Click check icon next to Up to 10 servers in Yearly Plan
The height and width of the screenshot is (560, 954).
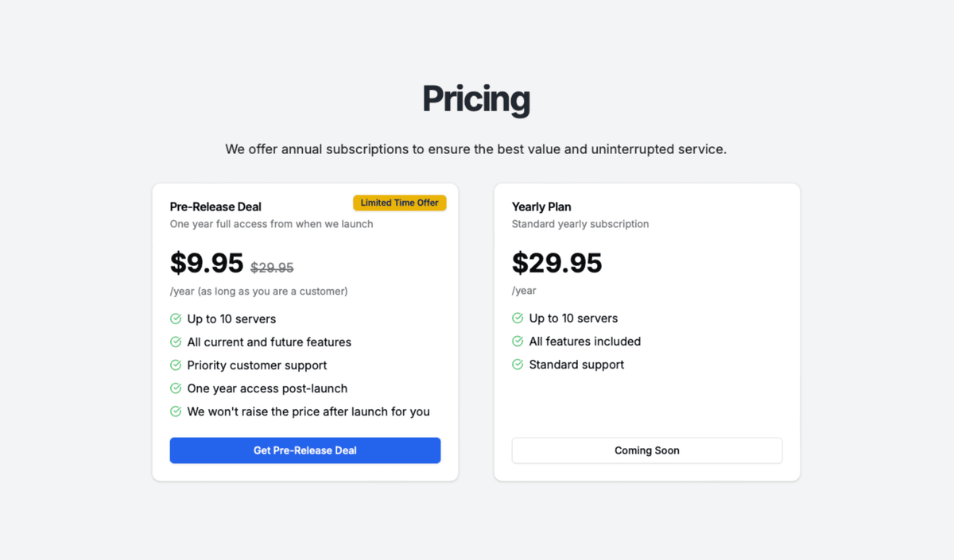pos(518,318)
